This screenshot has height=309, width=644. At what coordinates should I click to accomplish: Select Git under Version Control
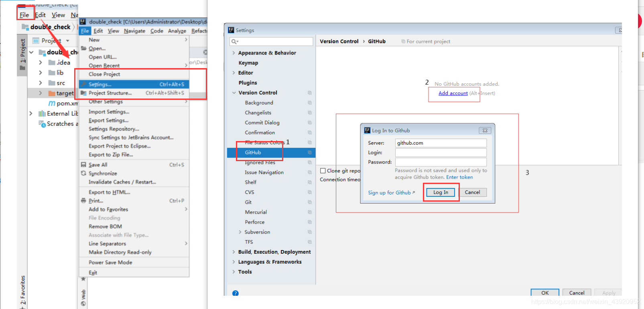point(248,202)
